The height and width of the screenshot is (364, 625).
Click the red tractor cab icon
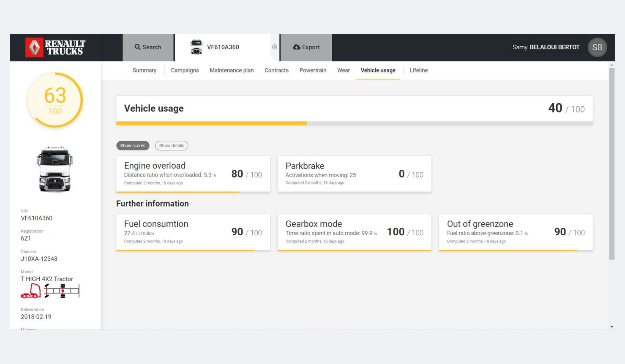[31, 291]
